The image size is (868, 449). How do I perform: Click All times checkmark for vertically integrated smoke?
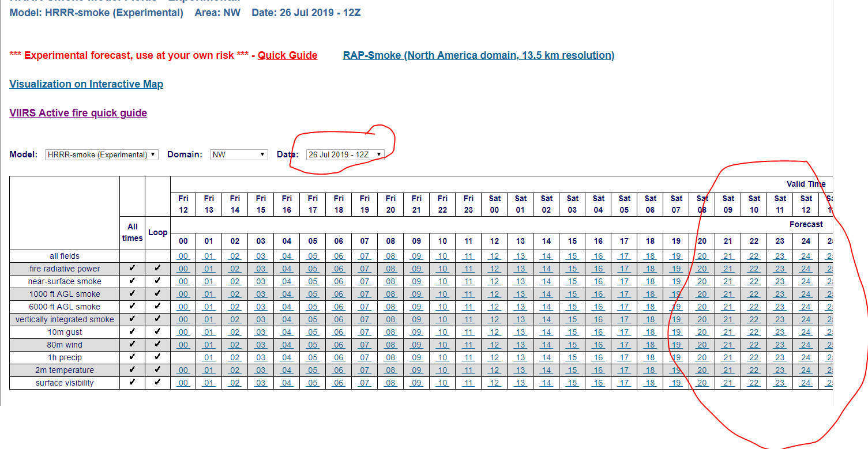[132, 319]
